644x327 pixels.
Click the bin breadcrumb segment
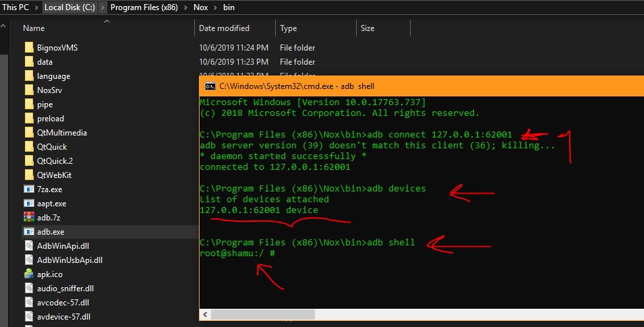229,7
